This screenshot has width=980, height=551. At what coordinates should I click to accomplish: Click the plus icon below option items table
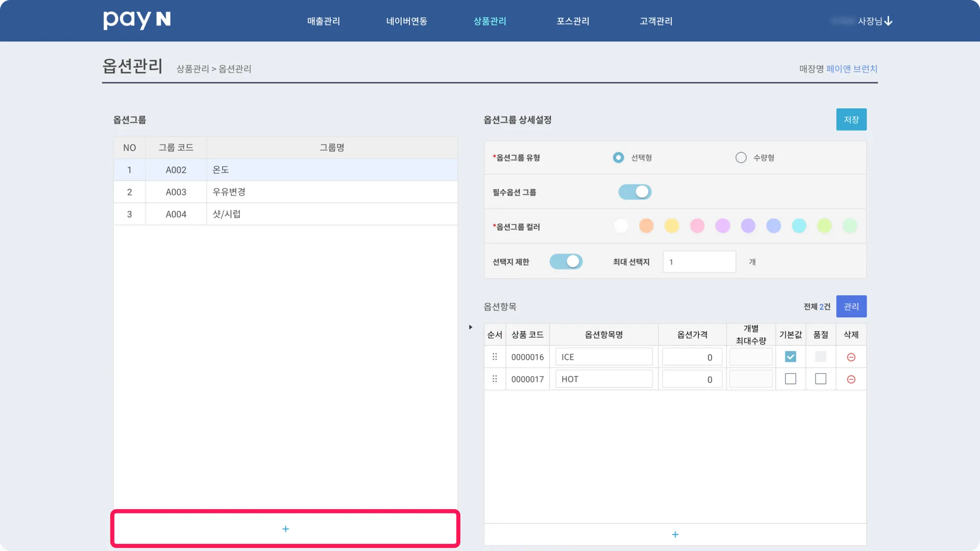[675, 534]
